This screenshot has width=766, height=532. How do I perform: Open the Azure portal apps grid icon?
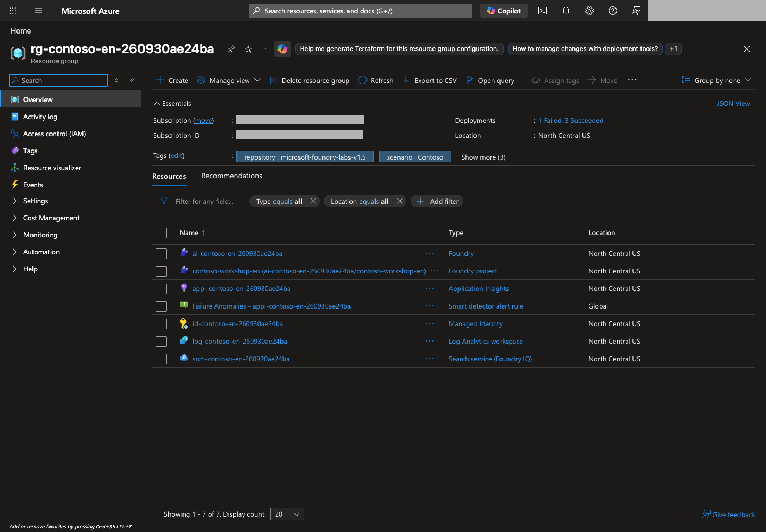tap(13, 11)
